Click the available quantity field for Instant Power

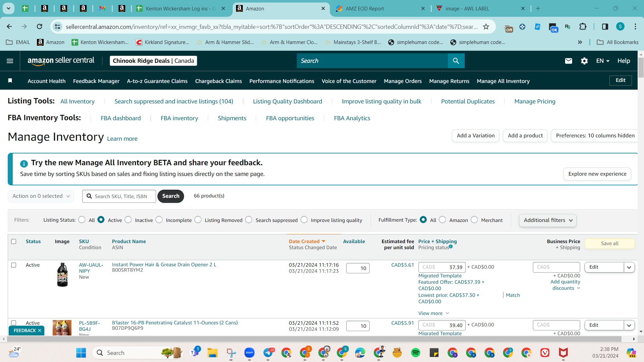tap(358, 268)
